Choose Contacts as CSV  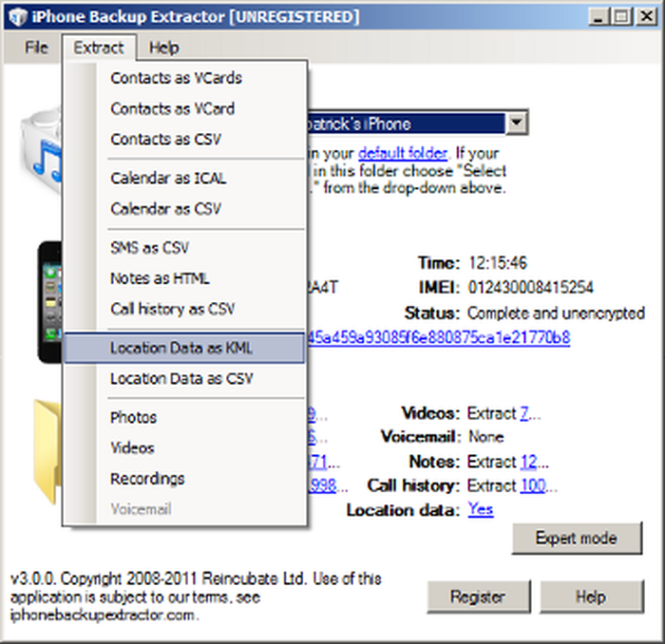point(184,140)
